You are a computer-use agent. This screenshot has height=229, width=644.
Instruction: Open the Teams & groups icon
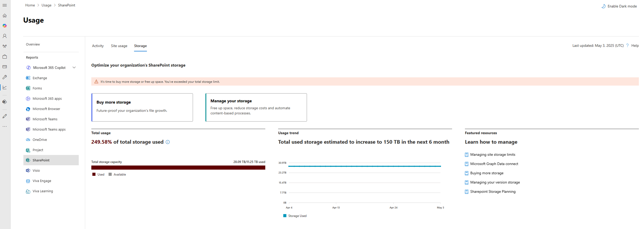pyautogui.click(x=4, y=46)
